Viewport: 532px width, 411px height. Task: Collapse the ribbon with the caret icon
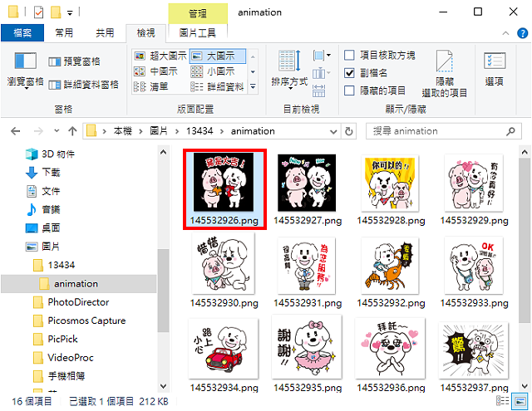(x=505, y=33)
